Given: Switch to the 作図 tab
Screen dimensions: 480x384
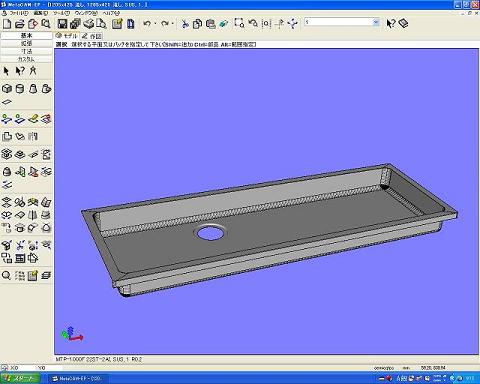Looking at the screenshot, I should click(92, 36).
